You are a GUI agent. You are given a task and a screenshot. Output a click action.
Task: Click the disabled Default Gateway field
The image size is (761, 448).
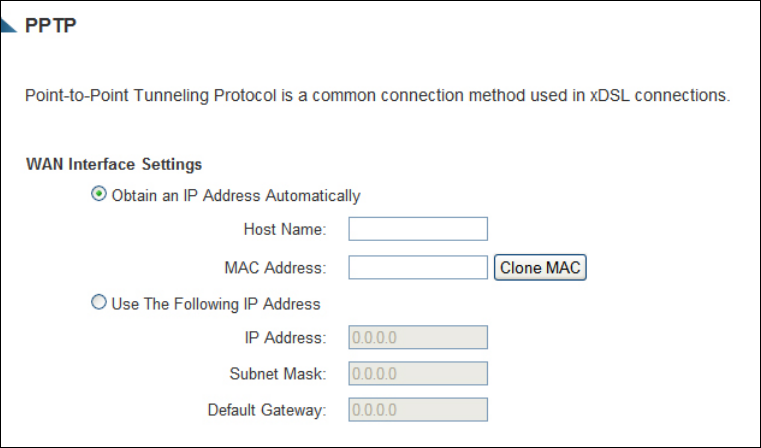pyautogui.click(x=418, y=410)
